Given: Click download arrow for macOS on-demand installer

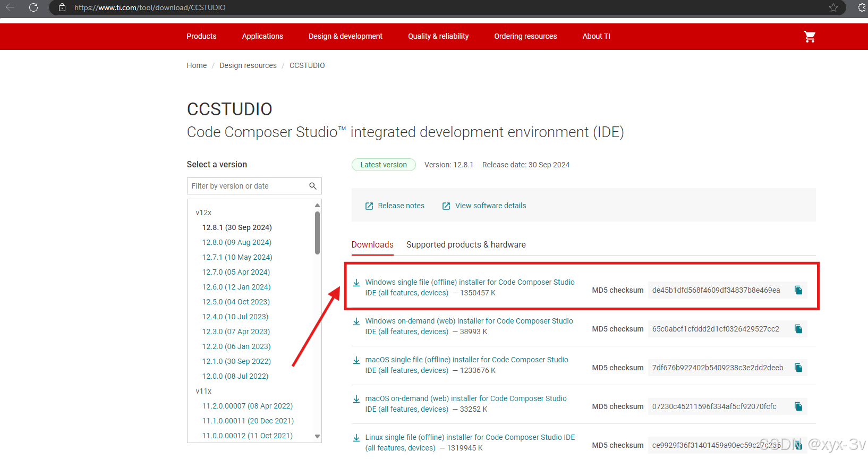Looking at the screenshot, I should point(356,399).
